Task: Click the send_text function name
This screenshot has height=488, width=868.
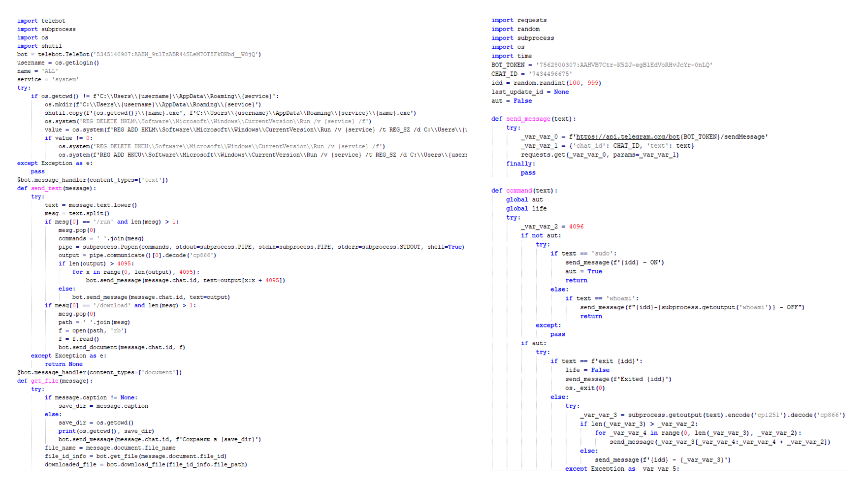Action: click(x=46, y=188)
